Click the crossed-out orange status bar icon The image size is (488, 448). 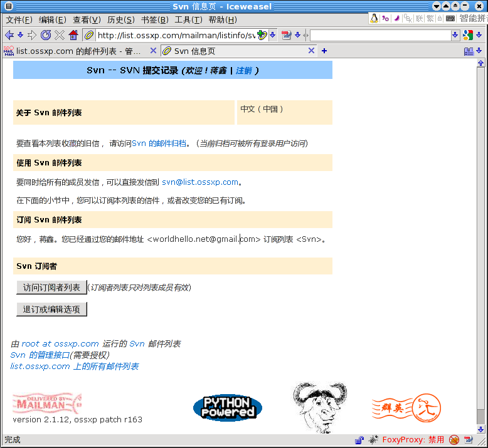coord(454,440)
